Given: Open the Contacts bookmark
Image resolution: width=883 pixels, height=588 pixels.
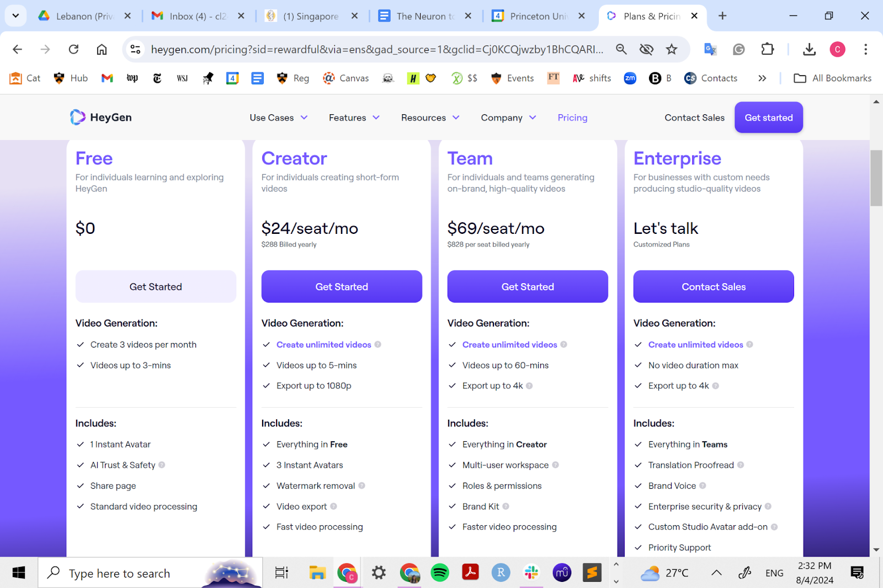Looking at the screenshot, I should point(711,78).
